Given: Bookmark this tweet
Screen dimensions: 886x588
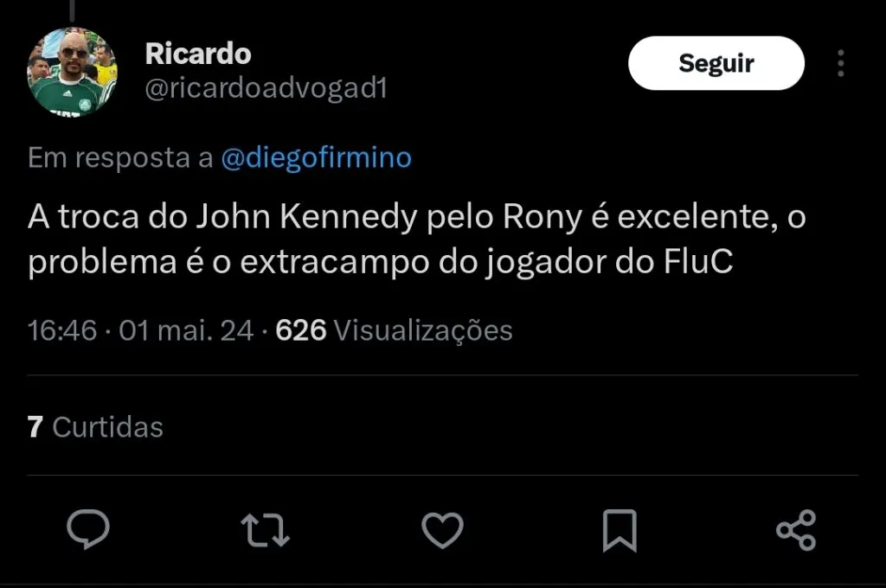Looking at the screenshot, I should [620, 530].
